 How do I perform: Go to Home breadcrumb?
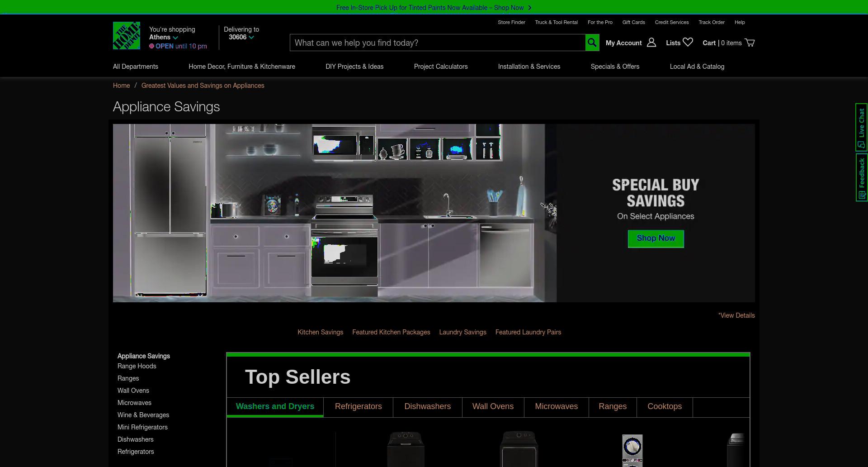(x=121, y=86)
